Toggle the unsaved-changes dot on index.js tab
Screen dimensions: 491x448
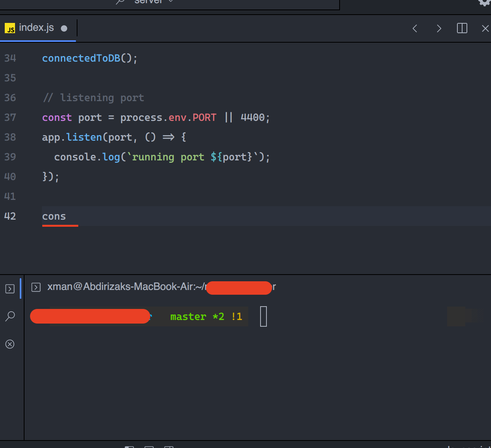coord(63,28)
